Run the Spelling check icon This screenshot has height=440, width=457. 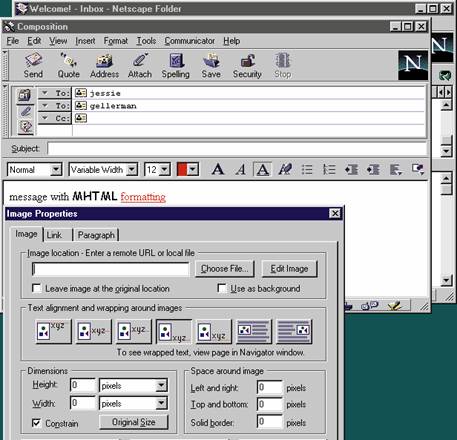click(x=176, y=66)
